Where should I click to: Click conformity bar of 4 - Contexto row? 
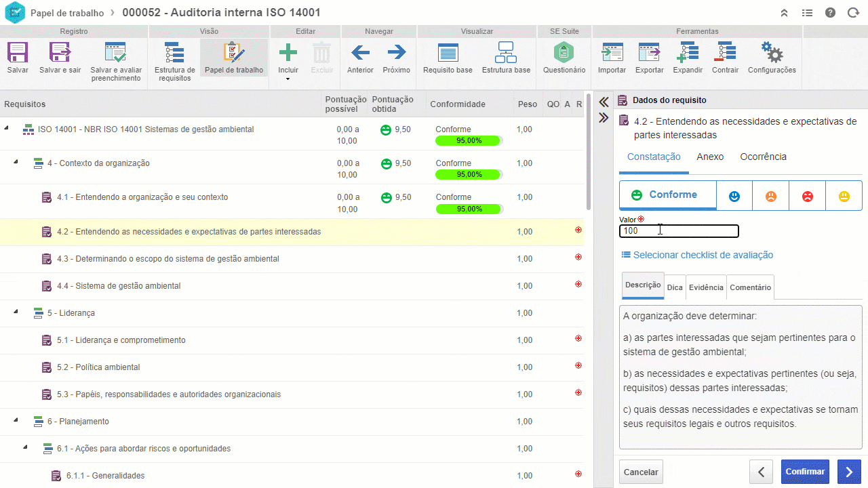coord(469,175)
